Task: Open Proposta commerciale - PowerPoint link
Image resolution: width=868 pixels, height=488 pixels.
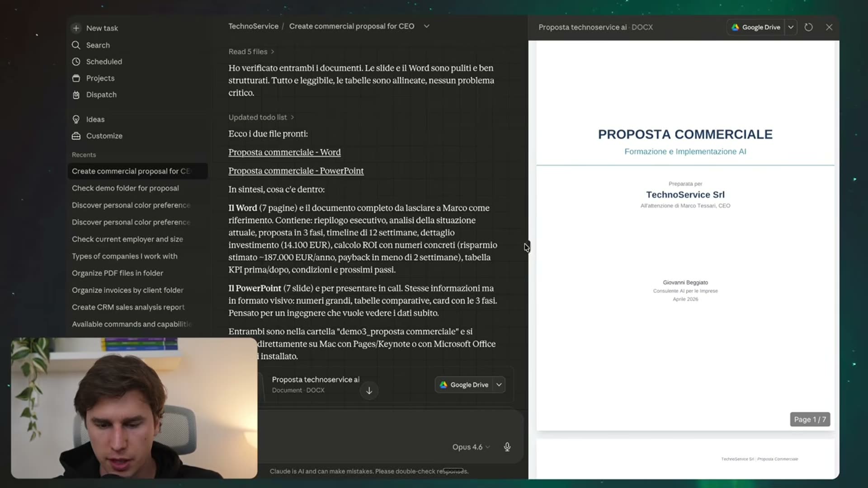Action: [x=296, y=171]
